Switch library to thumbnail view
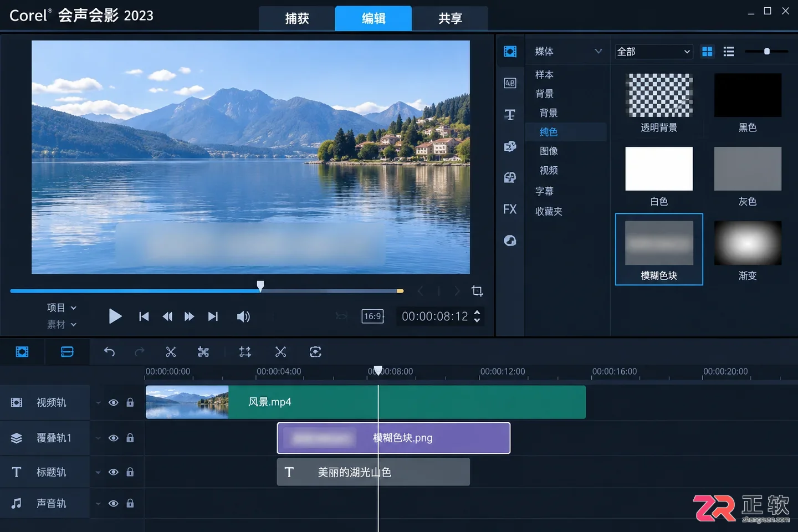The width and height of the screenshot is (798, 532). tap(708, 52)
